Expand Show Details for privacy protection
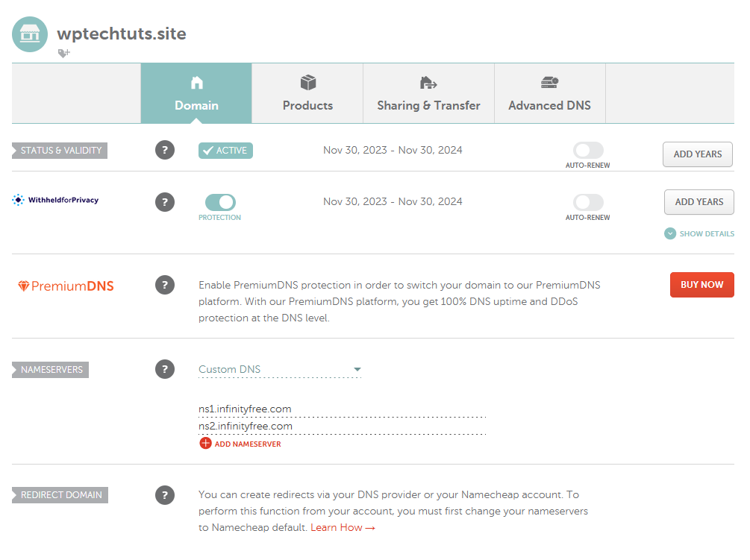The height and width of the screenshot is (560, 750). coord(699,233)
